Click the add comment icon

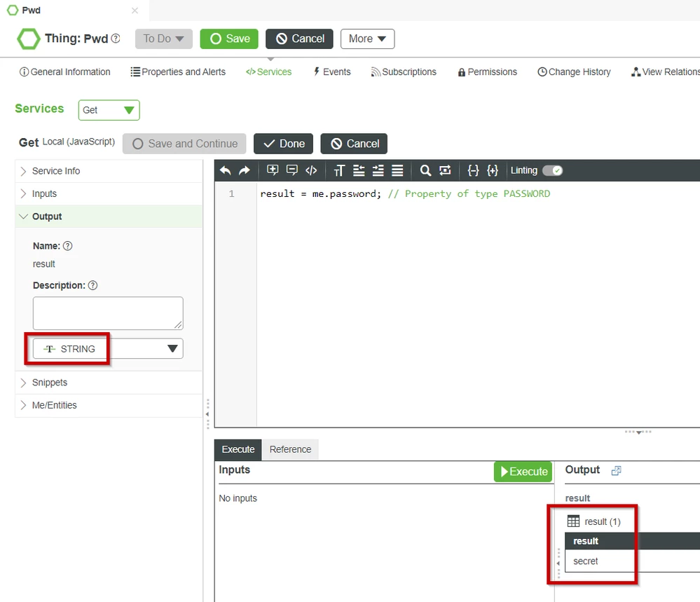273,170
